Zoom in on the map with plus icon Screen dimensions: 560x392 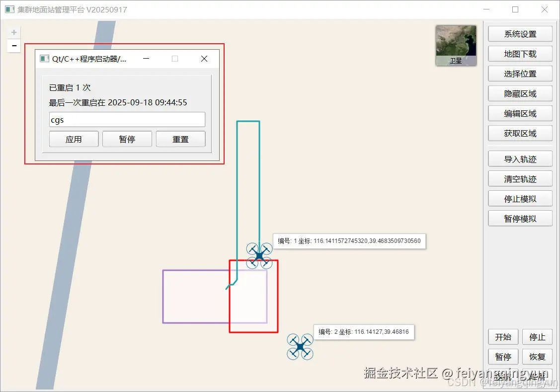13,31
